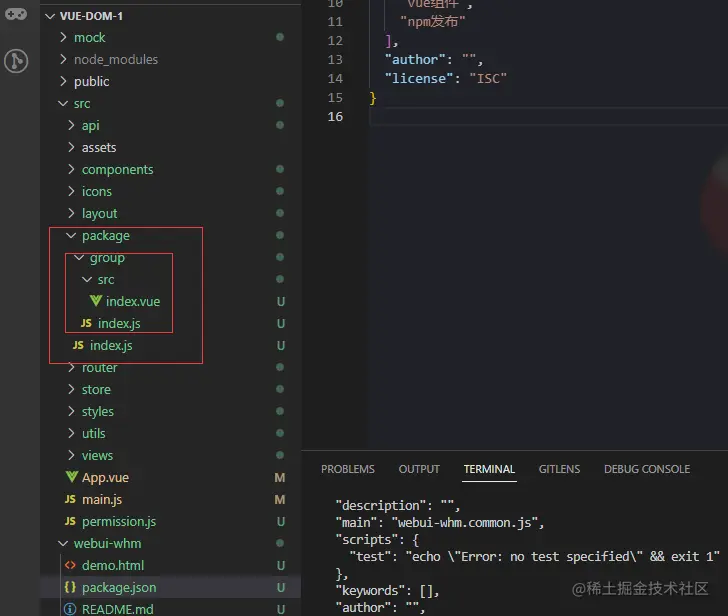The height and width of the screenshot is (616, 728).
Task: Open the game controller activity bar icon
Action: (x=16, y=14)
